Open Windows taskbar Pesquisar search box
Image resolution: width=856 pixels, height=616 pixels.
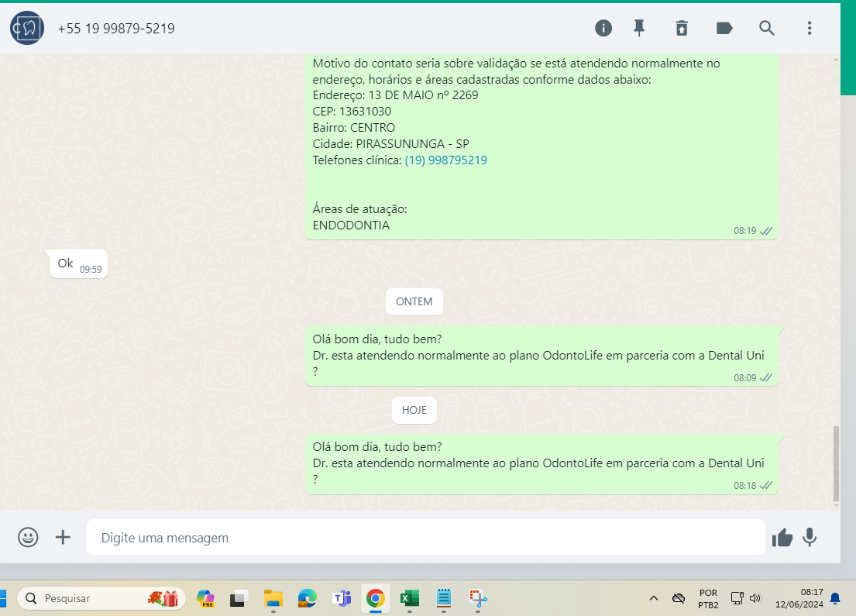(101, 598)
